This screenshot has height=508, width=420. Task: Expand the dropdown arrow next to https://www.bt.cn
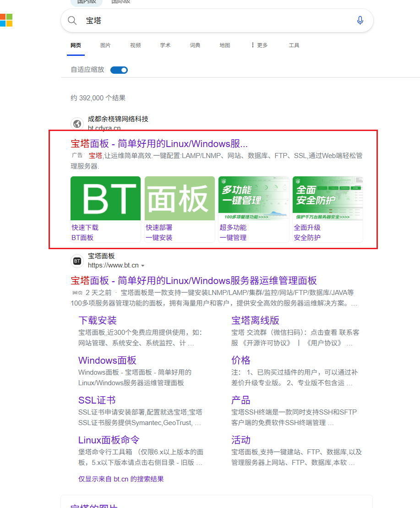tap(143, 266)
